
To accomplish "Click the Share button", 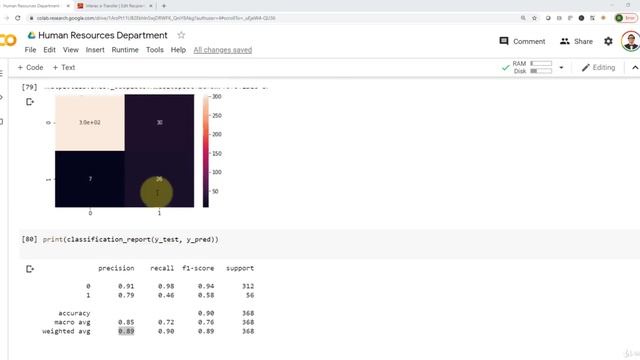I will click(x=576, y=41).
